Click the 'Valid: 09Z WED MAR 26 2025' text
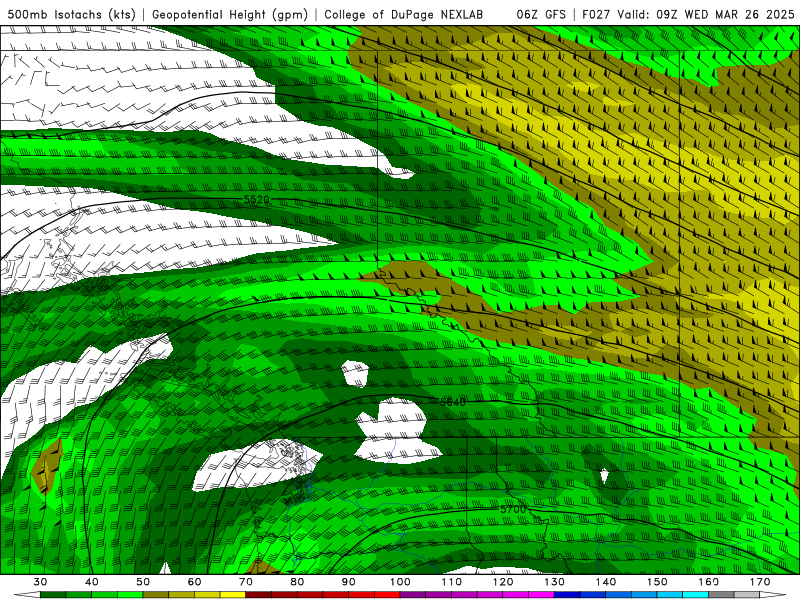 coord(706,14)
